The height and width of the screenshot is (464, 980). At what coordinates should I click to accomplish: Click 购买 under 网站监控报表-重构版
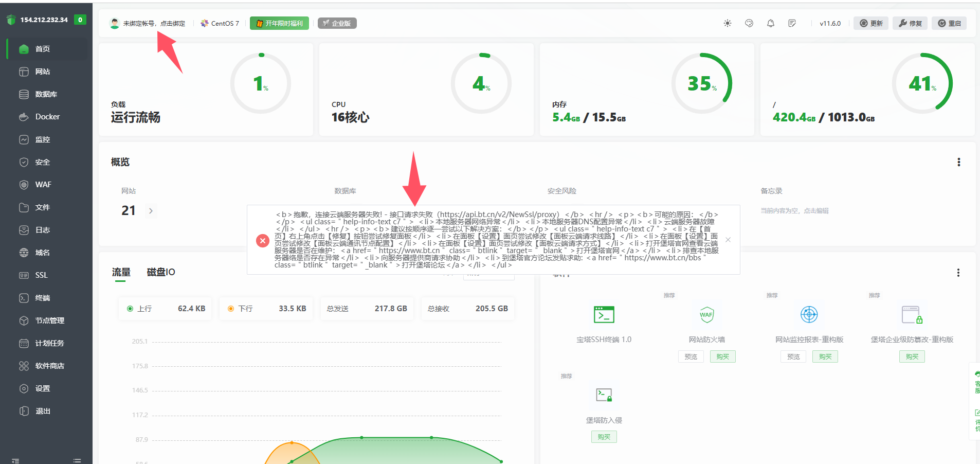pos(825,356)
